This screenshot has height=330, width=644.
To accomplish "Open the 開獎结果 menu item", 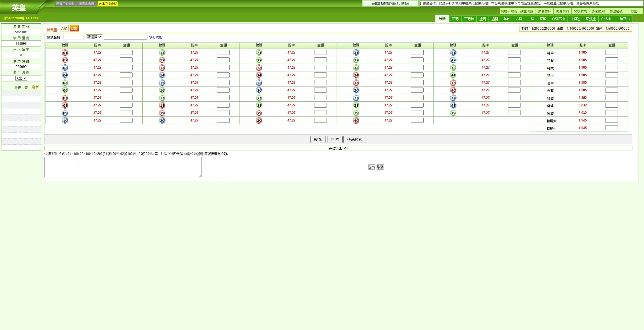I will pos(580,11).
